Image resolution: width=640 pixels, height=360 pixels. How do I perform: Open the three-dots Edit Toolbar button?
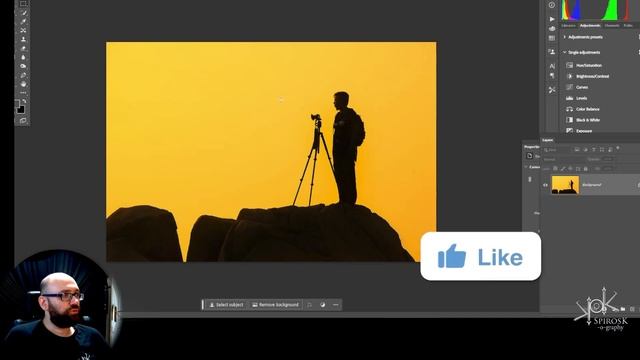[23, 93]
